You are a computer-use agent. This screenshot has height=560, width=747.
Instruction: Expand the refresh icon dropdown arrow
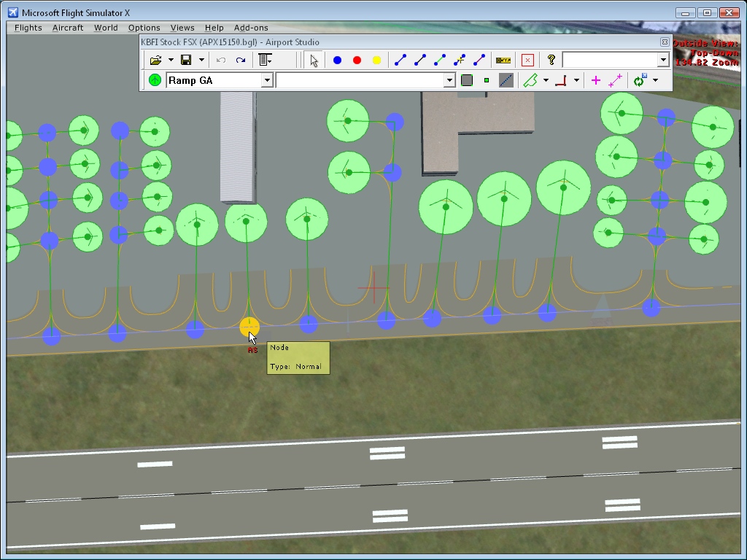click(x=656, y=80)
